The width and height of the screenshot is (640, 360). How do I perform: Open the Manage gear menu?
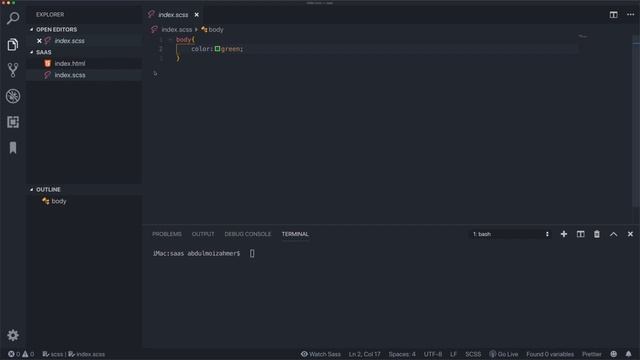point(13,335)
